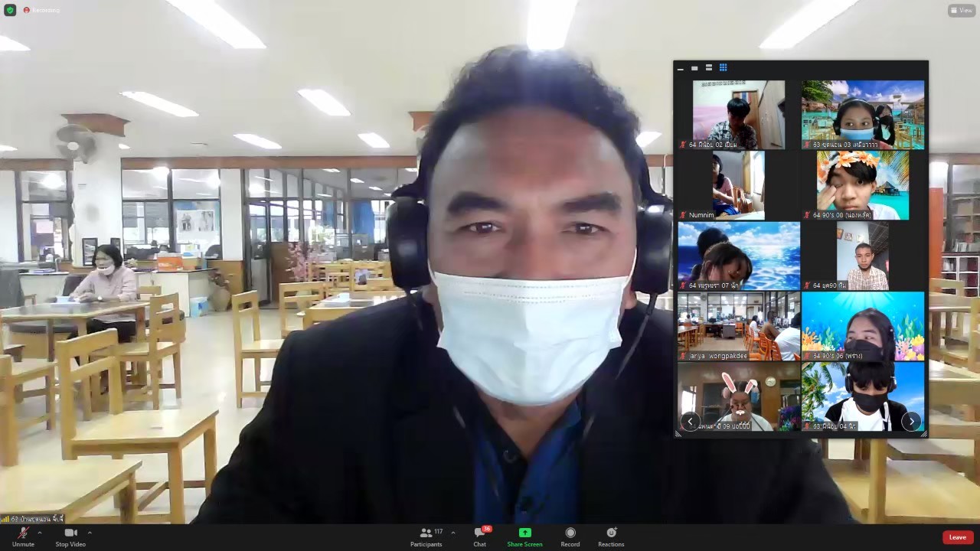Go to next page of gallery thumbnails
This screenshot has width=980, height=551.
911,421
